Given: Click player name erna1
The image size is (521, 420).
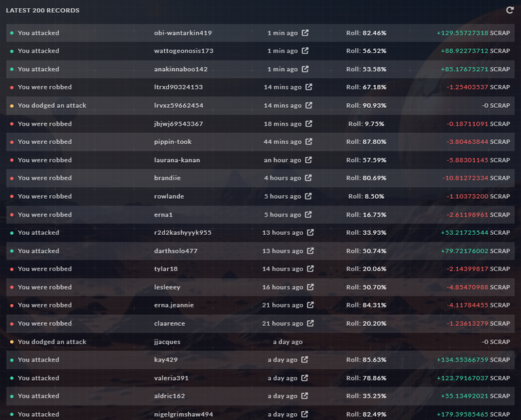Looking at the screenshot, I should 163,214.
